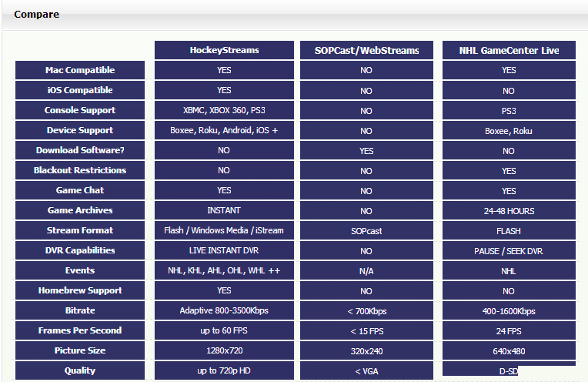Click the Events row label

click(80, 270)
